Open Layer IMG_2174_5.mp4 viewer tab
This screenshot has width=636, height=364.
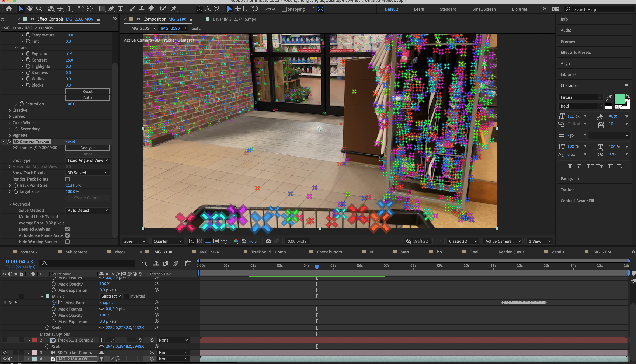click(234, 19)
